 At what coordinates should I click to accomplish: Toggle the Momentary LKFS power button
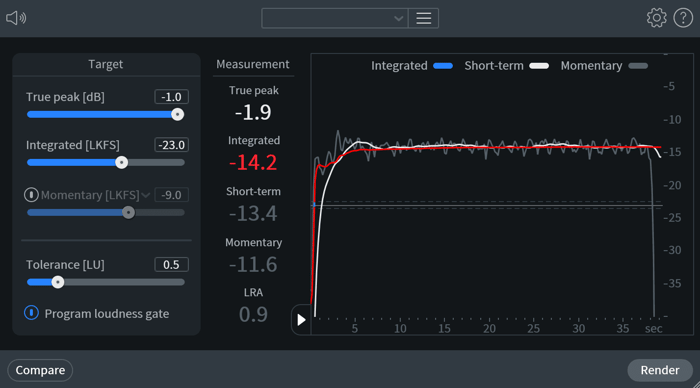[x=31, y=195]
